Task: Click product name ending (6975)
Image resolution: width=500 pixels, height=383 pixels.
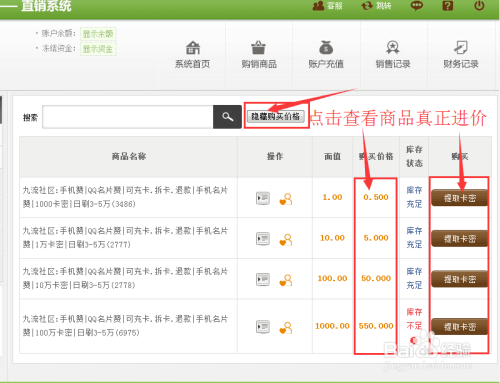Action: pyautogui.click(x=125, y=326)
